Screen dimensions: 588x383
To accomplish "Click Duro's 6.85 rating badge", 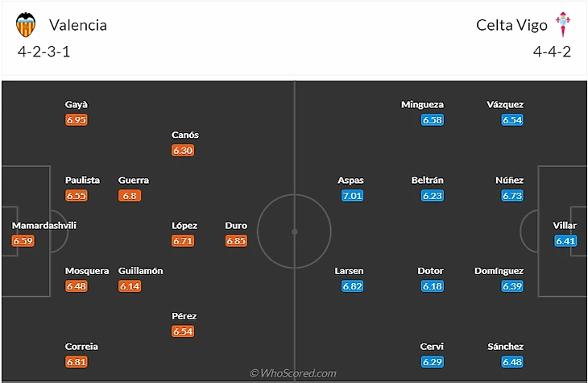I will point(236,240).
